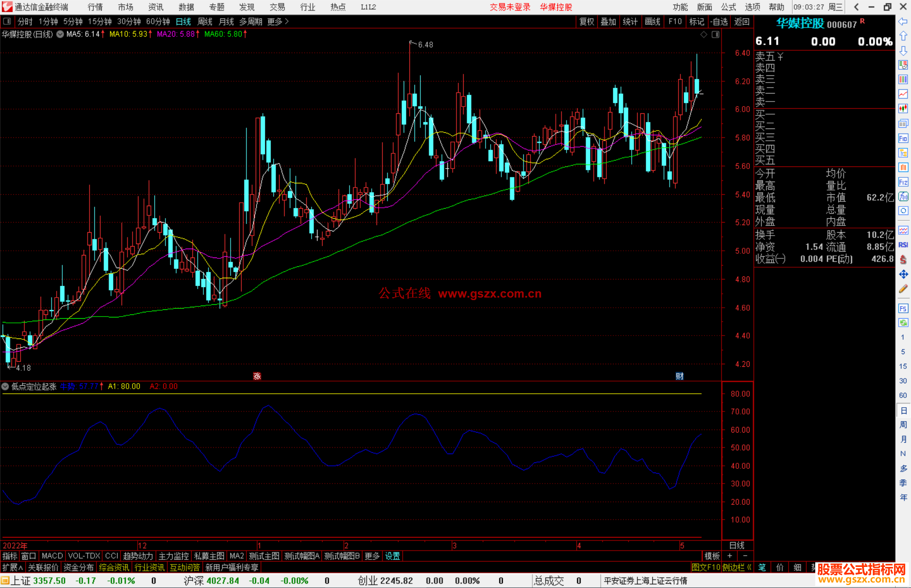This screenshot has width=911, height=588.
Task: Select the pencil drawing tool icon
Action: coord(903,289)
